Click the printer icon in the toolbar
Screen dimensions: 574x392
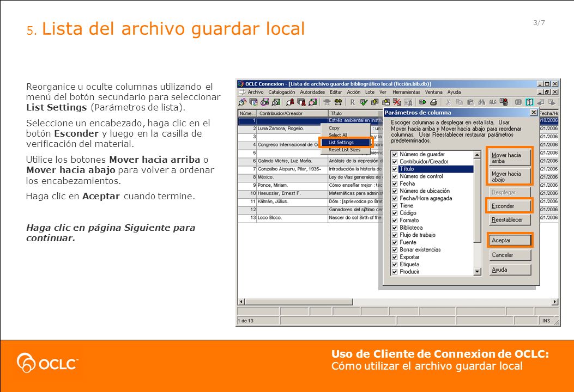(x=433, y=102)
